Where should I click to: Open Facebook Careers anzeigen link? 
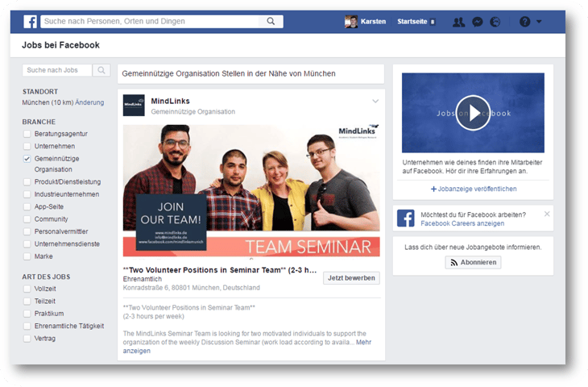pos(462,223)
